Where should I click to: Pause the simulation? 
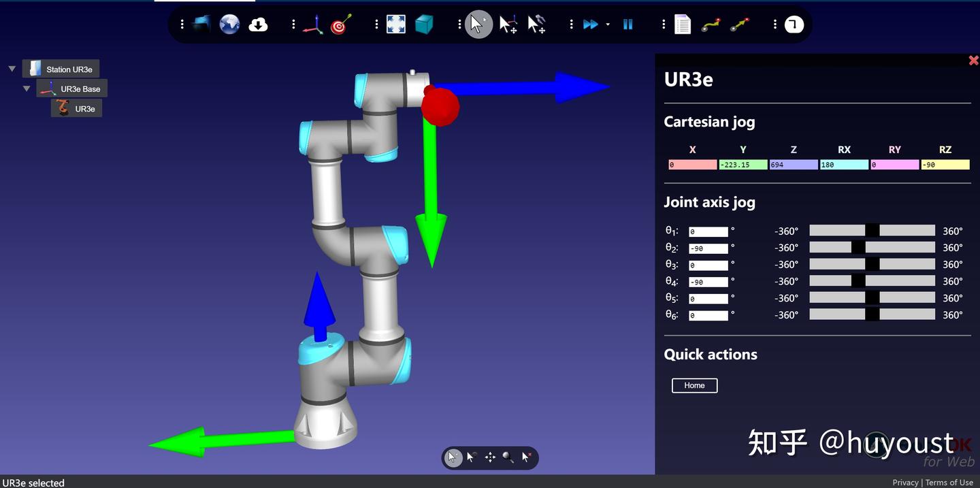click(627, 25)
